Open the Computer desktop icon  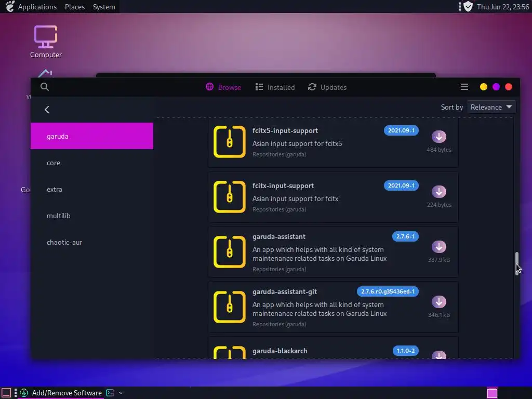[x=46, y=42]
